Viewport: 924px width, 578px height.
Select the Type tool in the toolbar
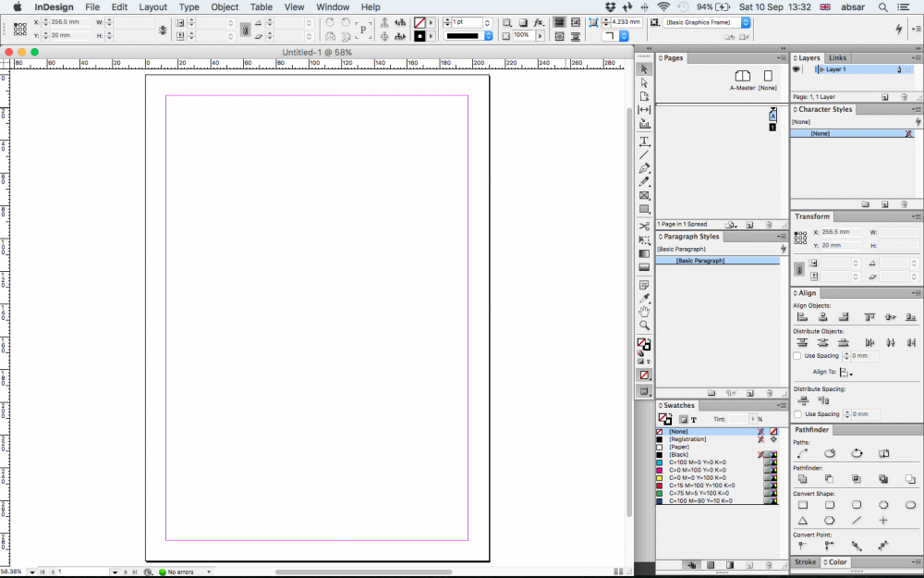(644, 140)
